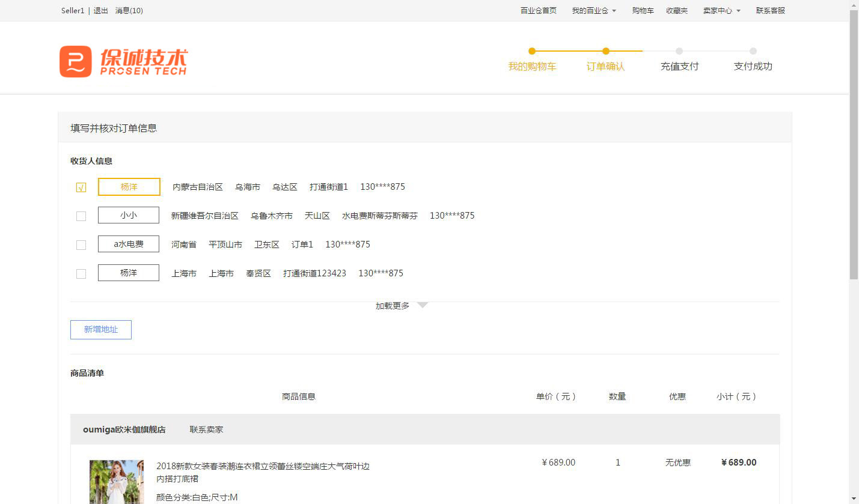Screen dimensions: 859x504
Task: Check the 河南省 平顶山市 address checkbox
Action: pyautogui.click(x=81, y=245)
